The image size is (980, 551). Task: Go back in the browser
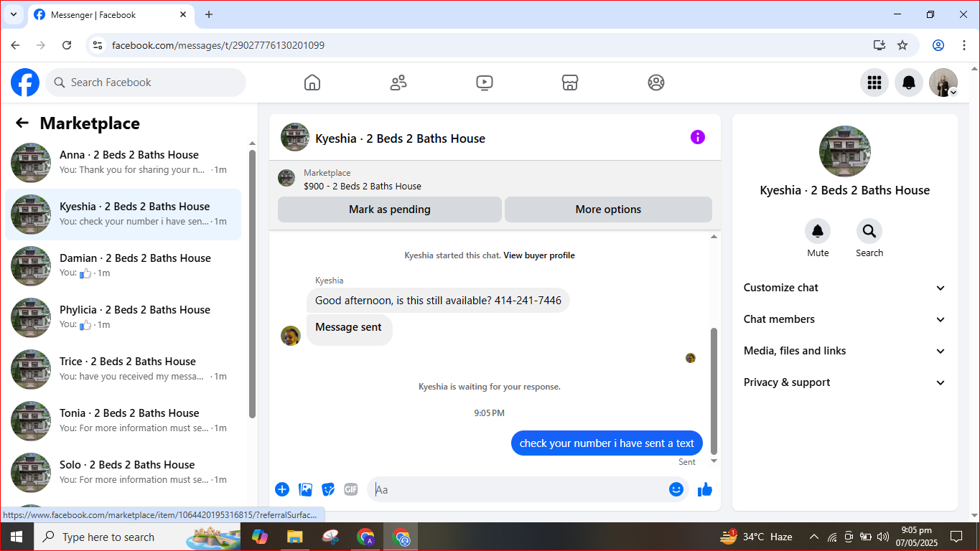tap(15, 45)
